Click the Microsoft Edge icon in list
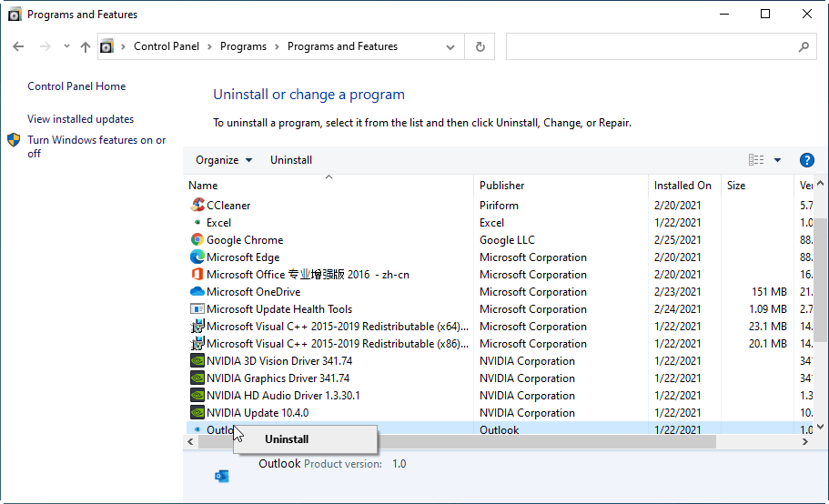829x504 pixels. click(197, 257)
